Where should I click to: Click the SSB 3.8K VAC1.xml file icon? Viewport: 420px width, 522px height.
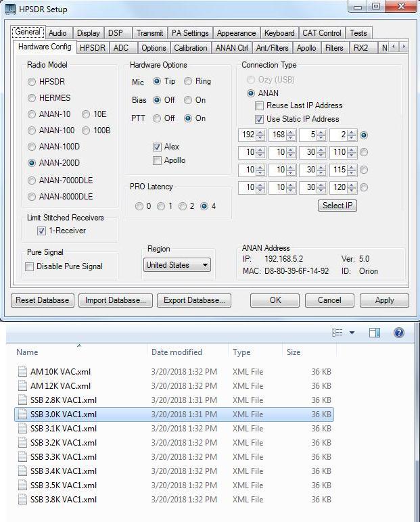pyautogui.click(x=22, y=500)
